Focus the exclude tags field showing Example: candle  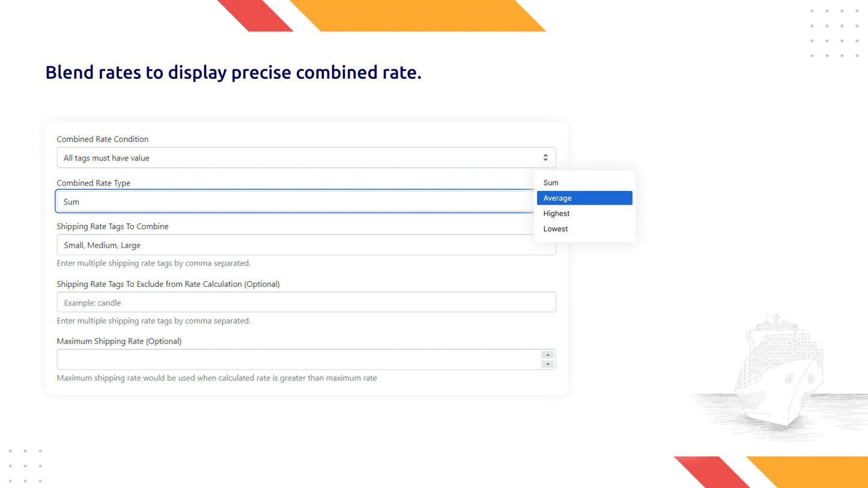[x=306, y=302]
